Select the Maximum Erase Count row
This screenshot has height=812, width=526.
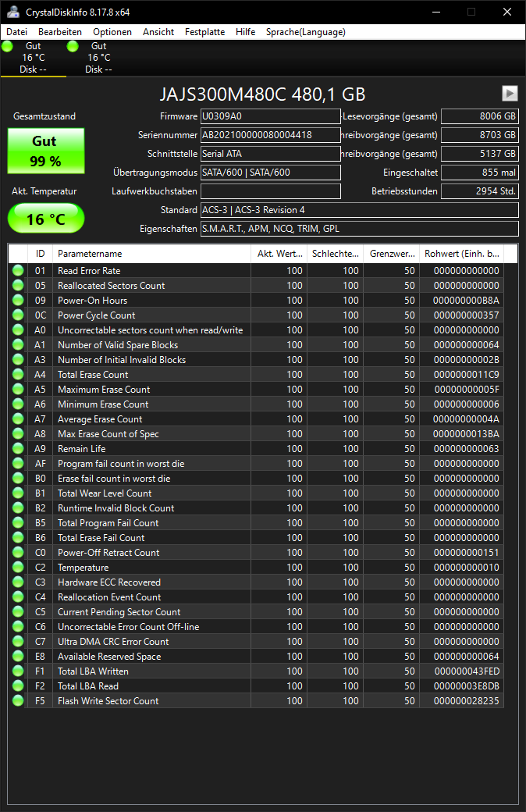click(x=256, y=390)
